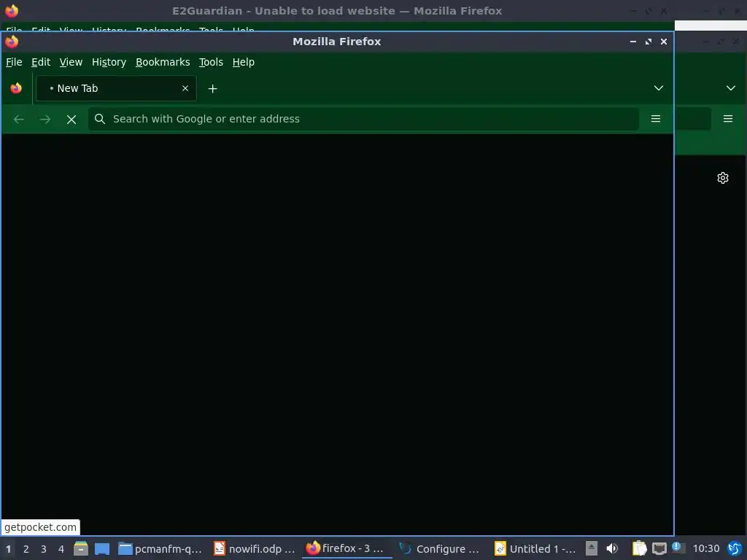Open the History menu

pyautogui.click(x=109, y=62)
